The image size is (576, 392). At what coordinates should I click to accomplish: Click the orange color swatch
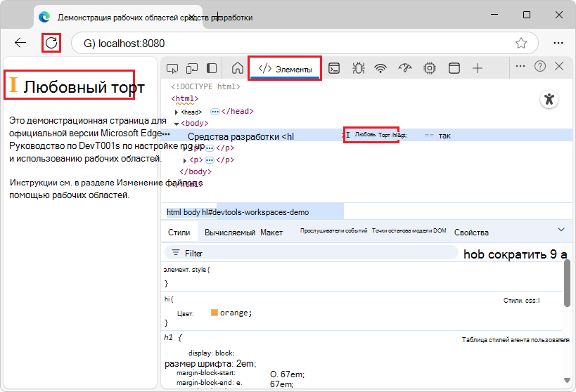point(215,313)
